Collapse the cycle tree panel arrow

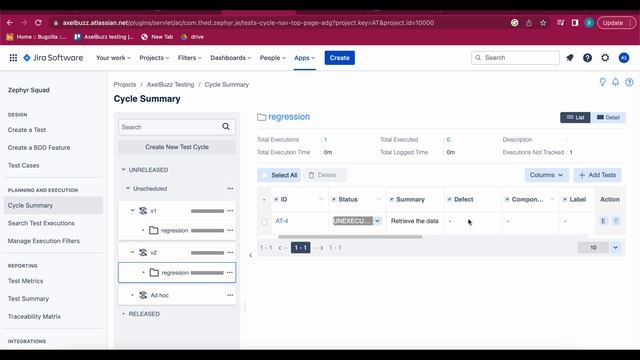point(251,255)
